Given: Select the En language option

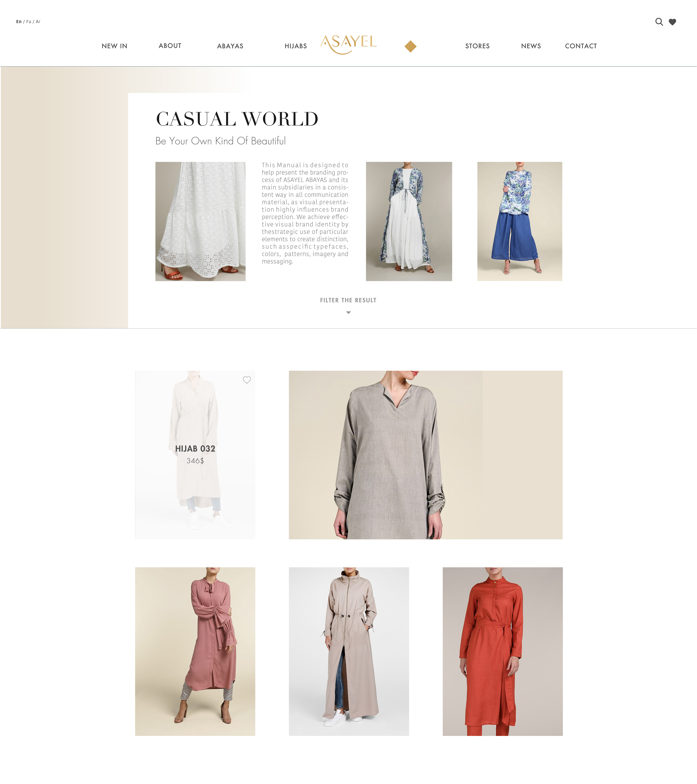Looking at the screenshot, I should click(x=19, y=22).
